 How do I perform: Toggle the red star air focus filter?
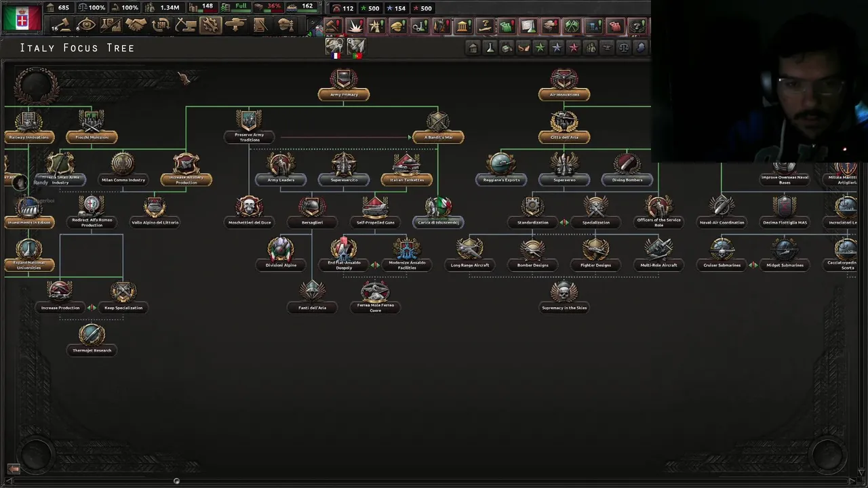coord(574,47)
